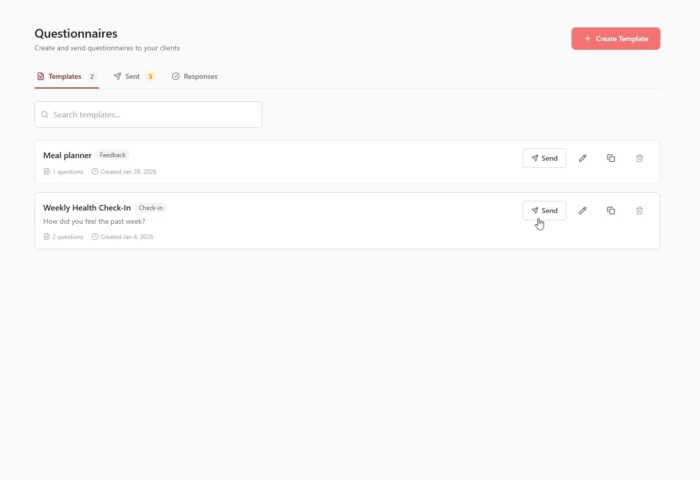Click the Create Template button
Image resolution: width=700 pixels, height=480 pixels.
pyautogui.click(x=615, y=38)
